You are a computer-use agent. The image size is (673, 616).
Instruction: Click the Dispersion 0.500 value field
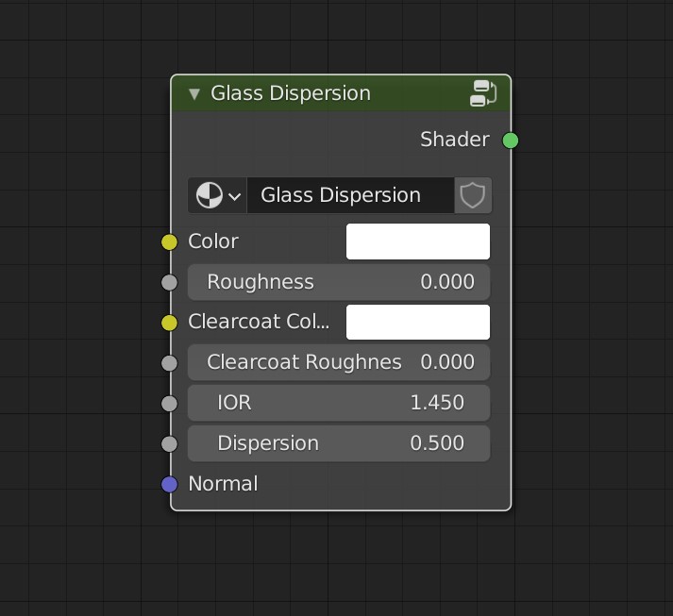[x=339, y=443]
